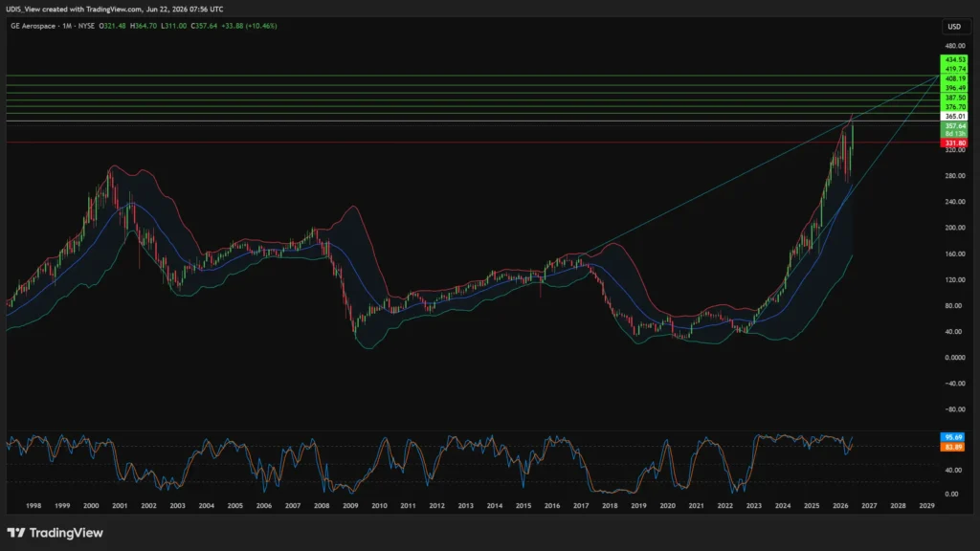Image resolution: width=980 pixels, height=551 pixels.
Task: Click the -40.00 price axis tick
Action: pyautogui.click(x=954, y=383)
